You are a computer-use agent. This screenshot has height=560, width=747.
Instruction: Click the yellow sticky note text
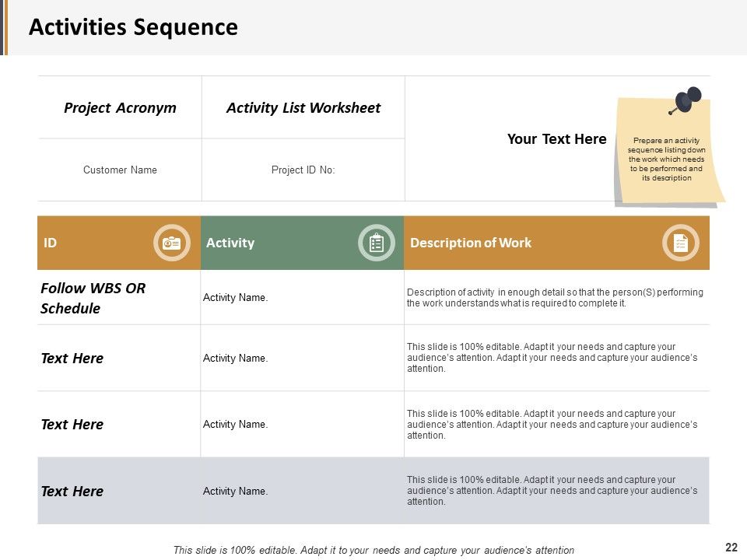click(667, 159)
